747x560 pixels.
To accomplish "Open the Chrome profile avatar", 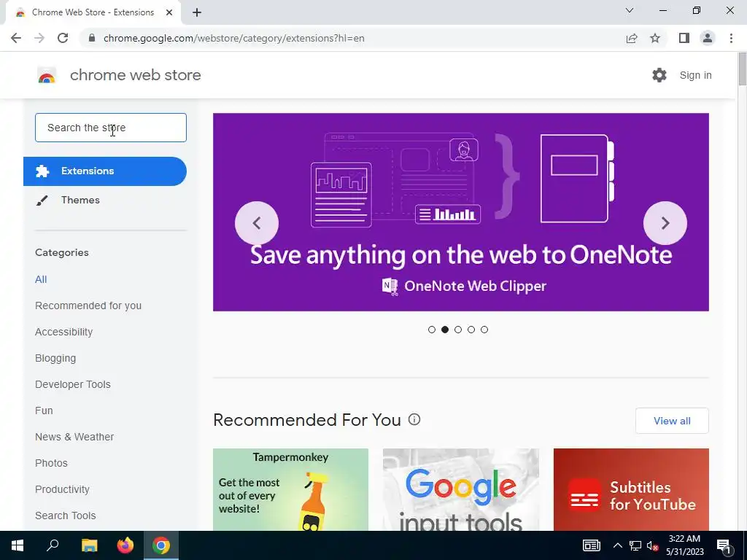I will 708,38.
